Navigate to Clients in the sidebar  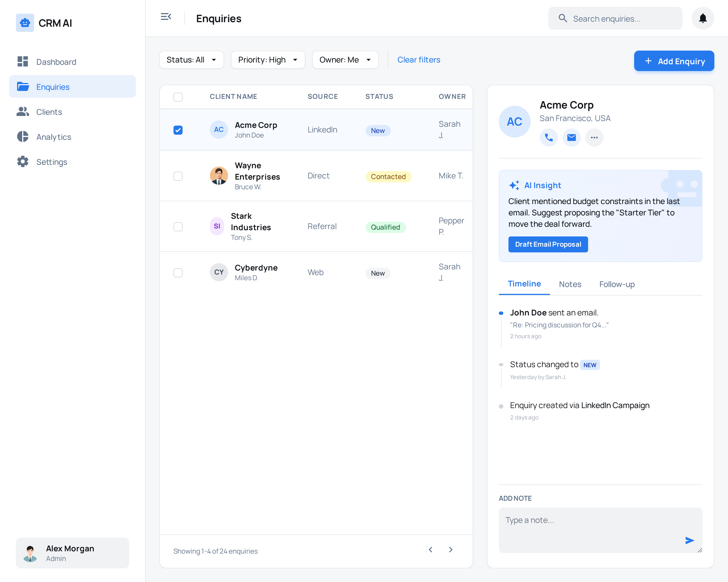click(73, 112)
